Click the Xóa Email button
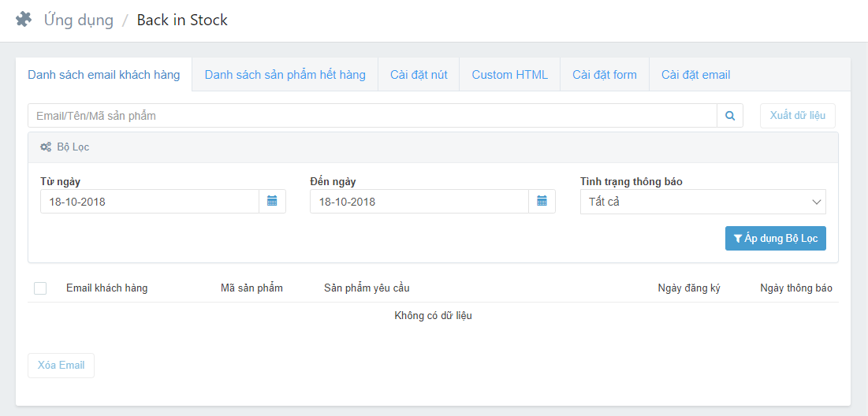The height and width of the screenshot is (416, 868). pos(61,366)
